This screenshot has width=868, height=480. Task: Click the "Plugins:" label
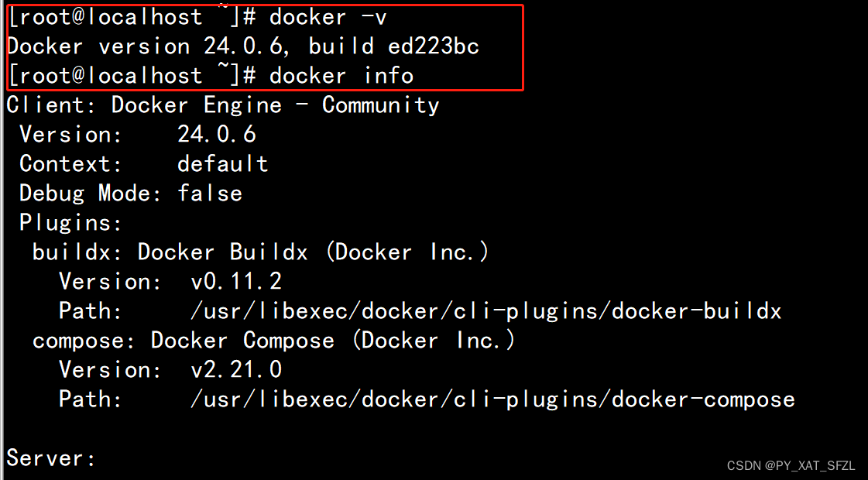tap(71, 223)
